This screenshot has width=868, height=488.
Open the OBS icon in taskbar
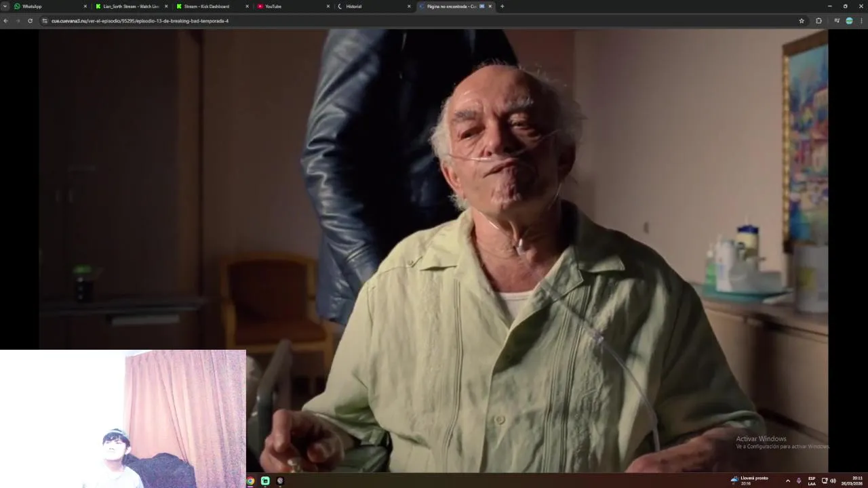click(x=280, y=481)
